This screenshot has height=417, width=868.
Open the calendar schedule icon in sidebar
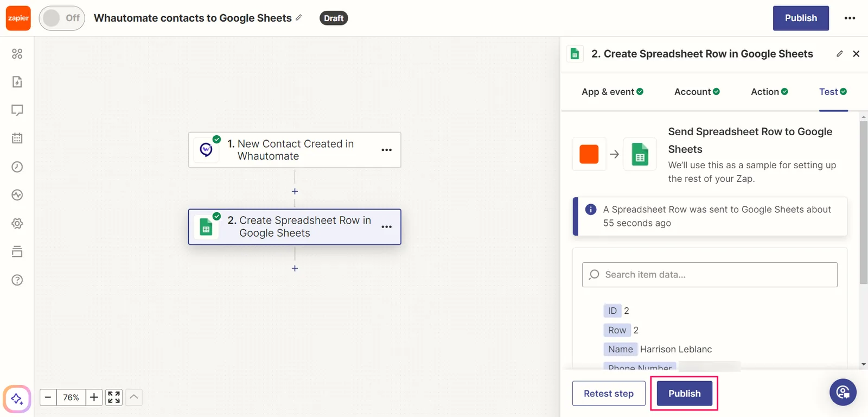(17, 138)
